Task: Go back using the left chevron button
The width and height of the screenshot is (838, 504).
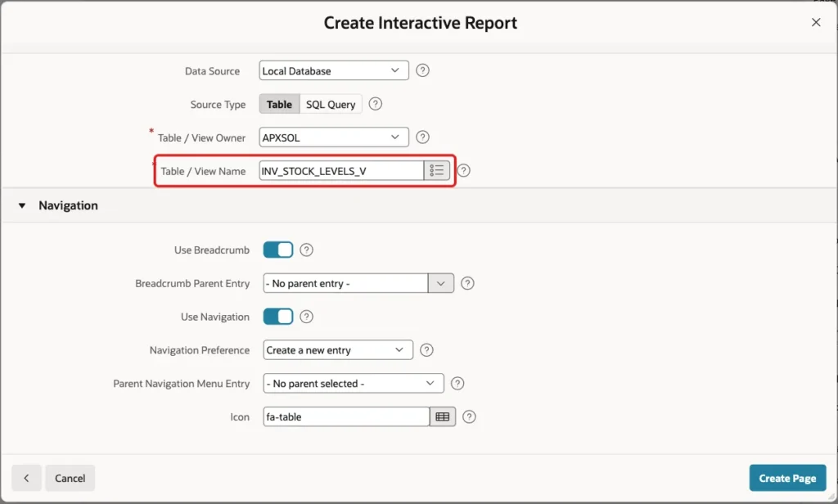Action: coord(26,478)
